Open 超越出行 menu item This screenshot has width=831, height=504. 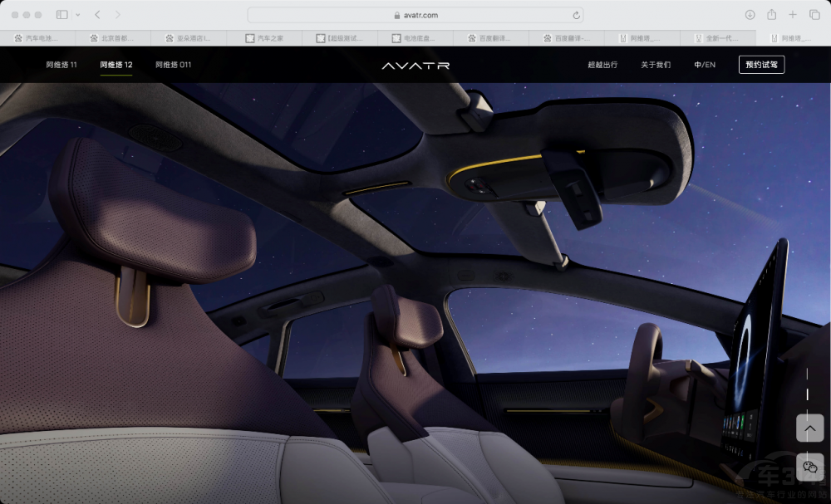602,65
